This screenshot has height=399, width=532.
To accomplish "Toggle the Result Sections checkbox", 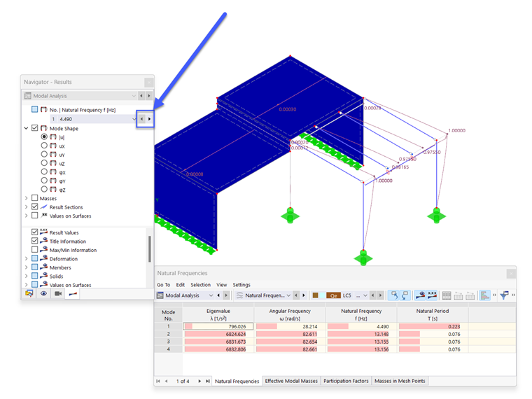I will [x=34, y=206].
